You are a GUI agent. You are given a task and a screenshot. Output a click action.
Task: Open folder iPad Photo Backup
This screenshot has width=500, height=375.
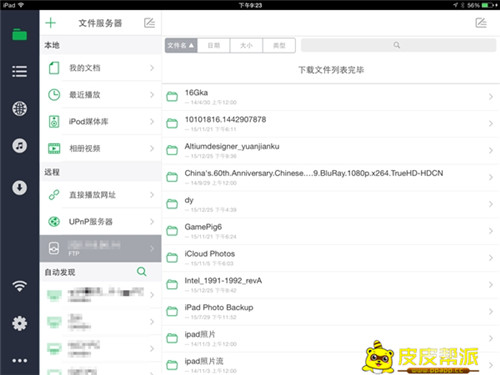331,312
